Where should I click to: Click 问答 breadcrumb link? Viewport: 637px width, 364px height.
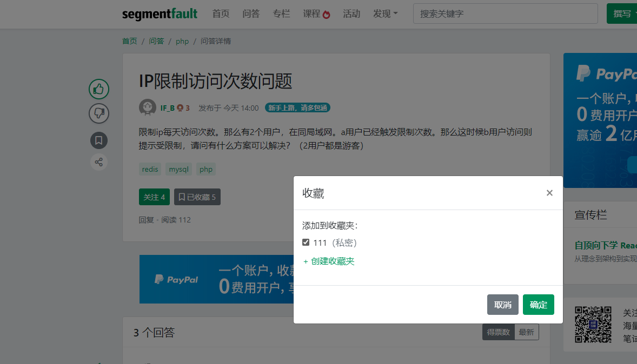[156, 41]
